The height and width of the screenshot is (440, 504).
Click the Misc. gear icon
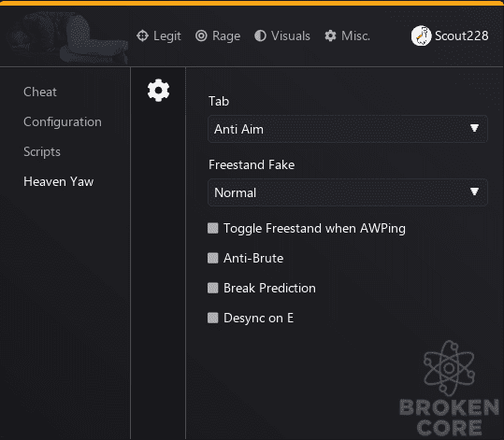(330, 35)
